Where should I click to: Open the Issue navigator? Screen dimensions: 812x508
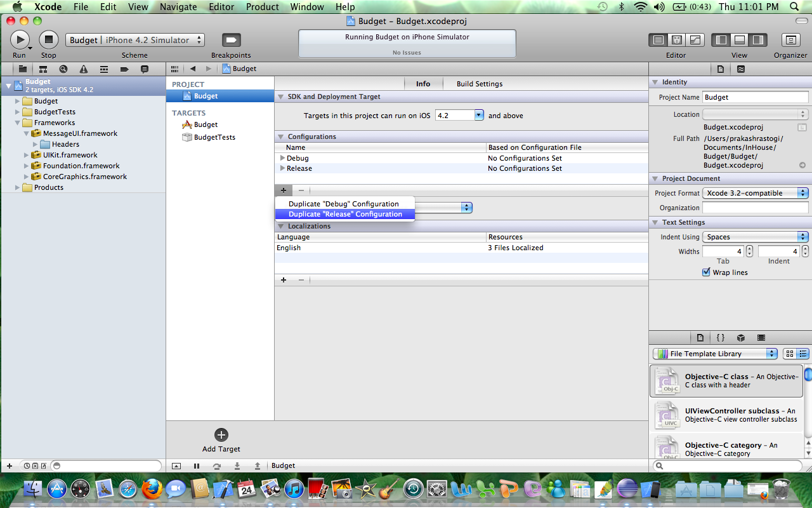83,69
